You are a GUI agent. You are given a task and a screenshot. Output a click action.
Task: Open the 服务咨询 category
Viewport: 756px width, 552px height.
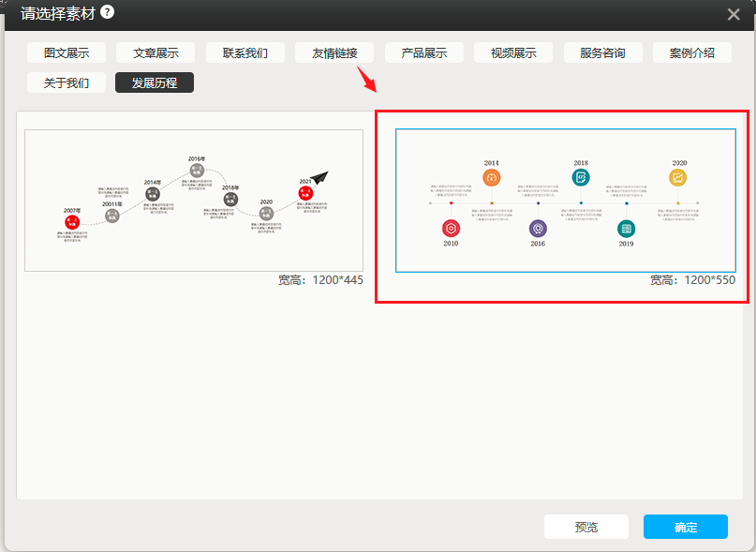pos(602,52)
